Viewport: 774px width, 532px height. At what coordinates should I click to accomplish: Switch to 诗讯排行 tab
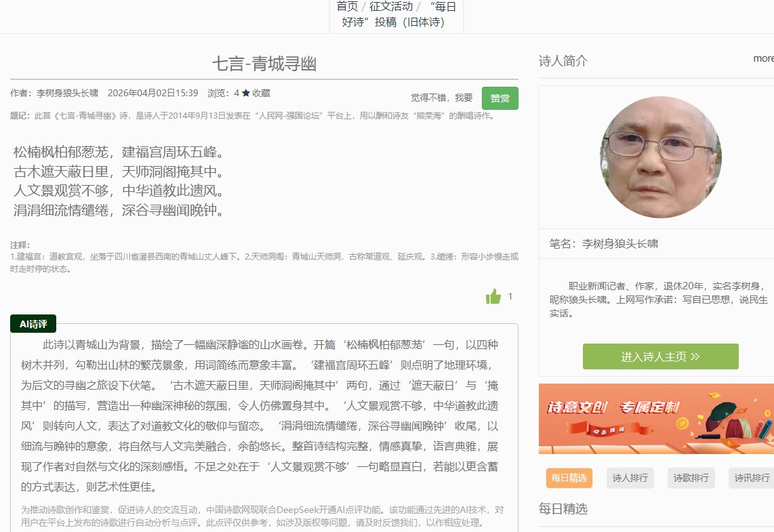pyautogui.click(x=751, y=478)
